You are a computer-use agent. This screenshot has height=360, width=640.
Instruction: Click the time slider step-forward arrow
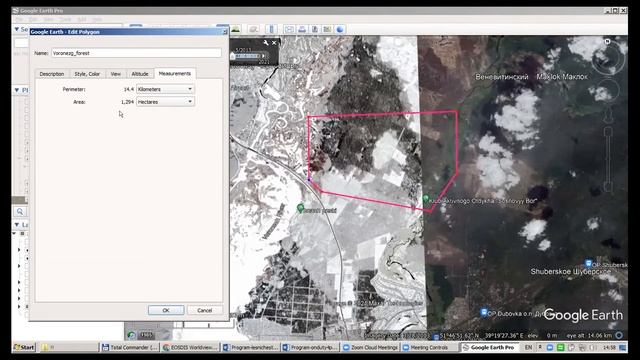pos(264,56)
